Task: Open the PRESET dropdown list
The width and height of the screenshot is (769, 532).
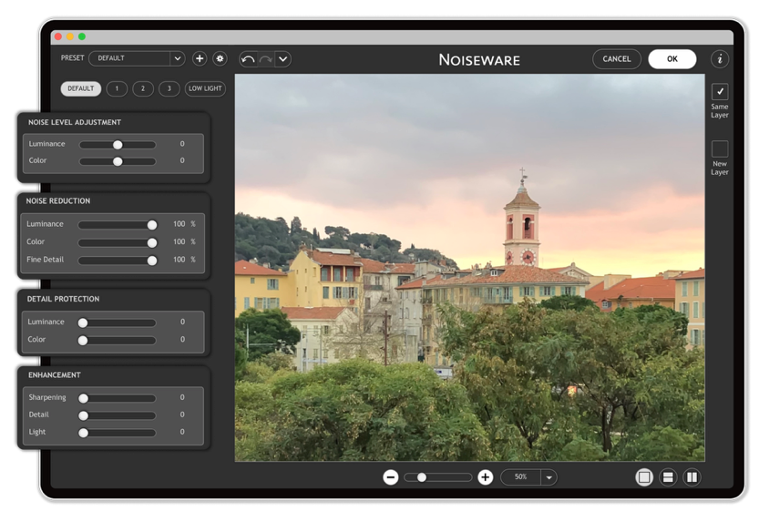Action: click(x=137, y=58)
